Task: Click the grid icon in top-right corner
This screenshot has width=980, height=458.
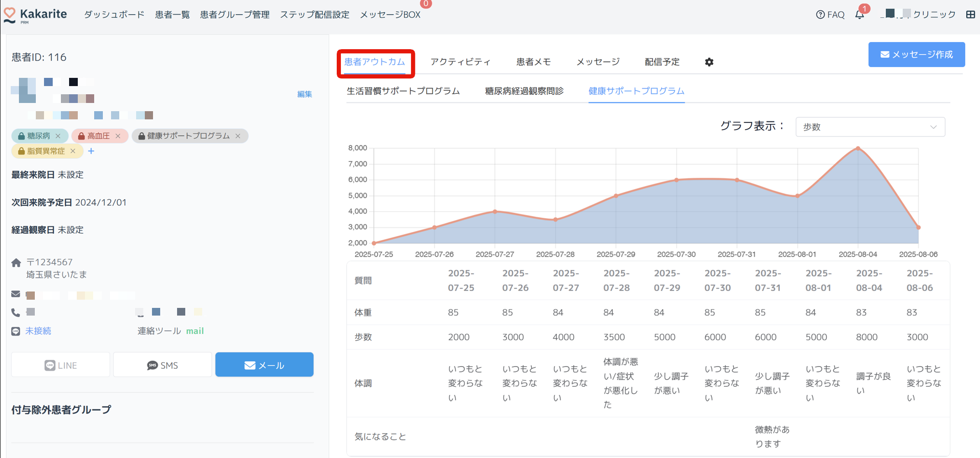Action: click(970, 15)
